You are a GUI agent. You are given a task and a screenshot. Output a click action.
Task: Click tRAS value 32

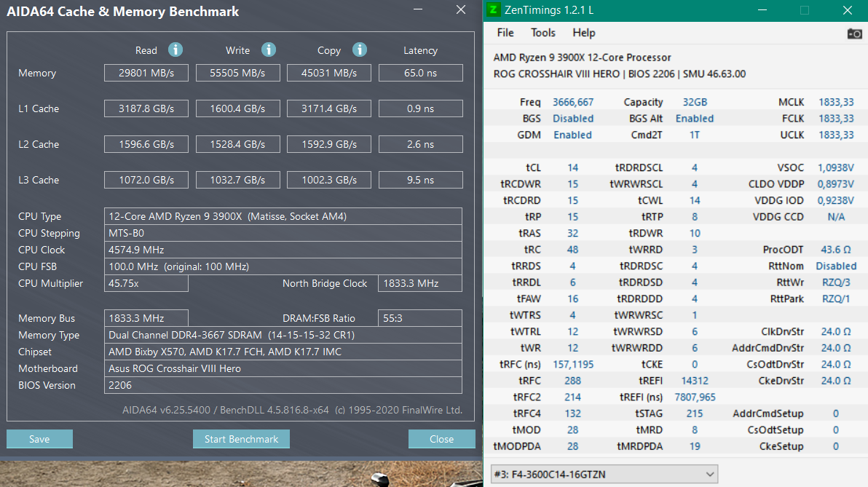pos(573,233)
